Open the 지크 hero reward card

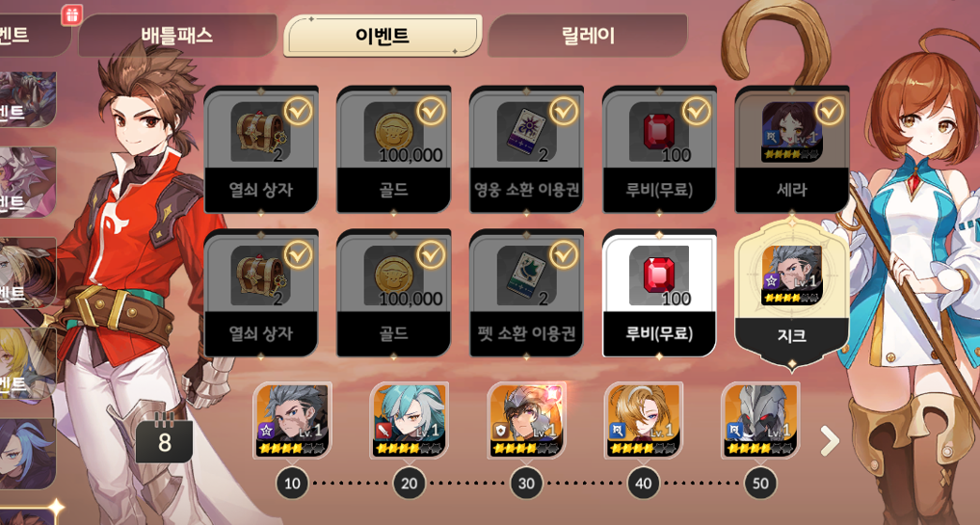(791, 294)
